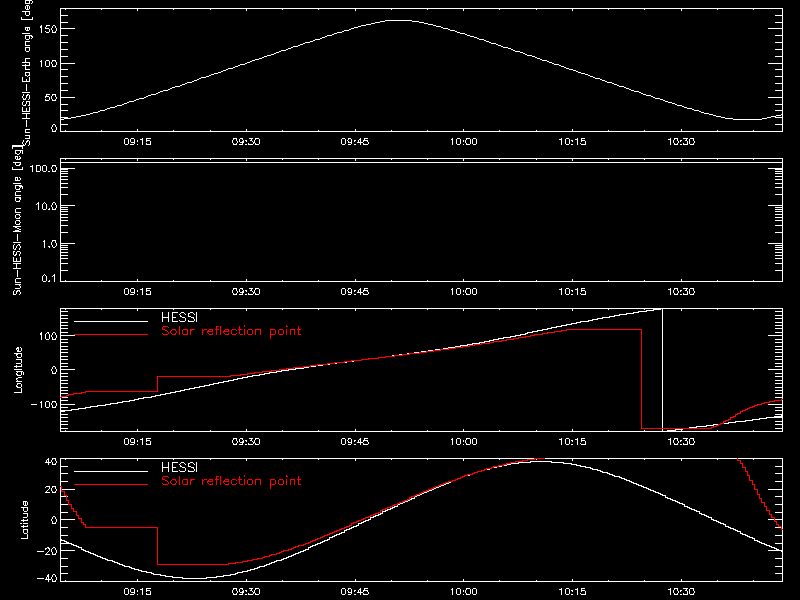Click 09:45 time label under Longitude plot
Screen dimensions: 800x600
pos(355,442)
